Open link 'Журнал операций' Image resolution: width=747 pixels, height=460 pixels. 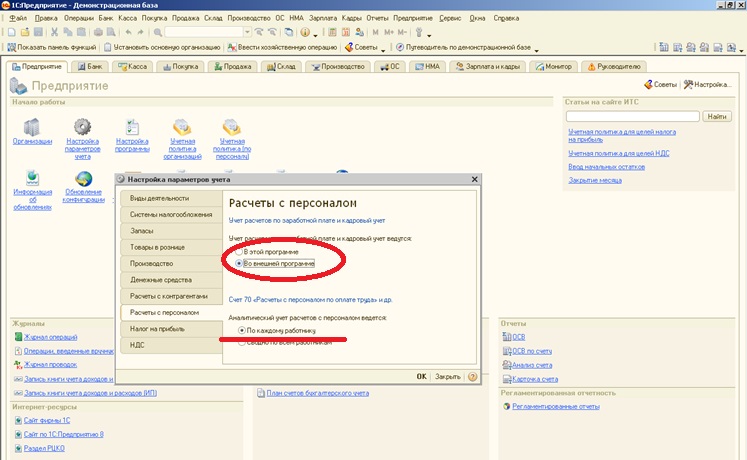[x=50, y=337]
